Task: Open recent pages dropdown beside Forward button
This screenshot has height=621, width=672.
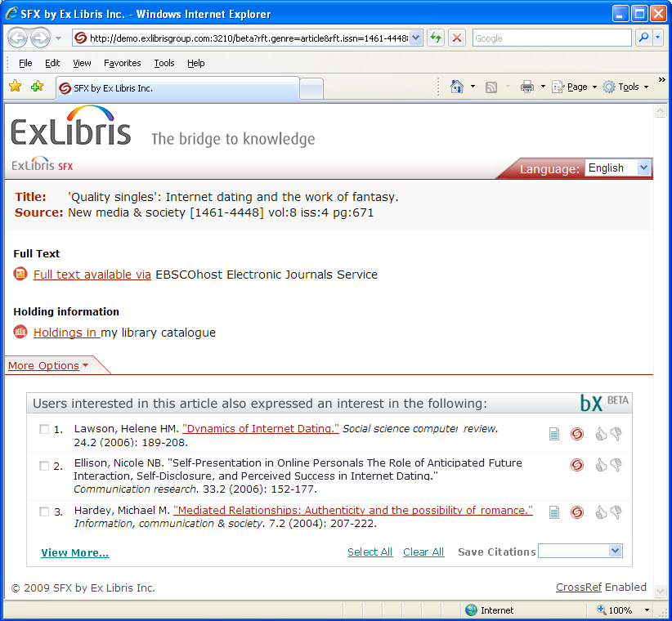Action: click(x=58, y=38)
